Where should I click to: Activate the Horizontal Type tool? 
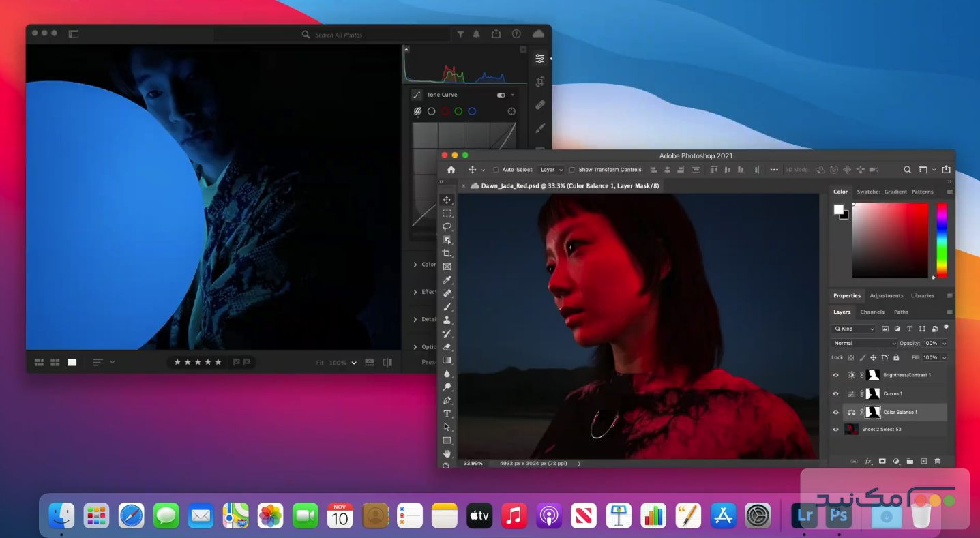(447, 413)
